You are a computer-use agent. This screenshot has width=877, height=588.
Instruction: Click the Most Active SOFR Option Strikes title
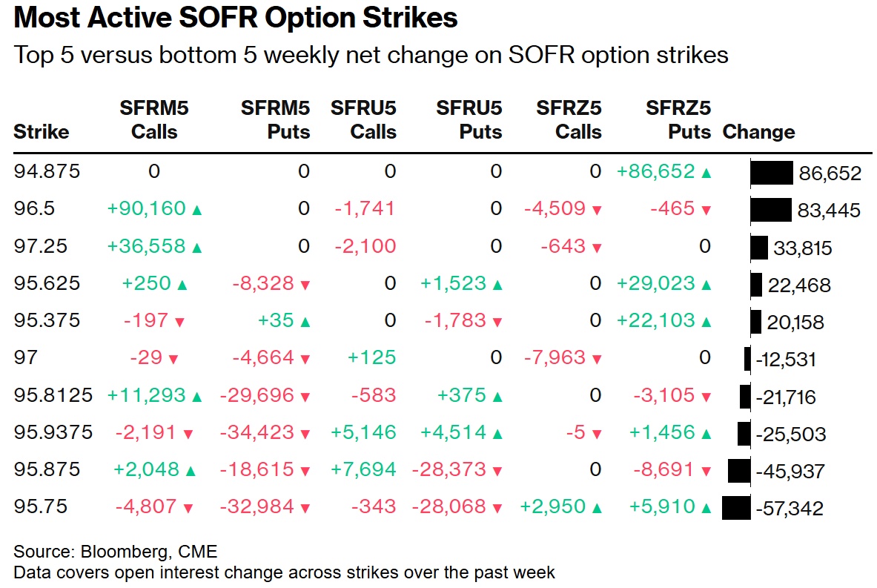pyautogui.click(x=236, y=18)
